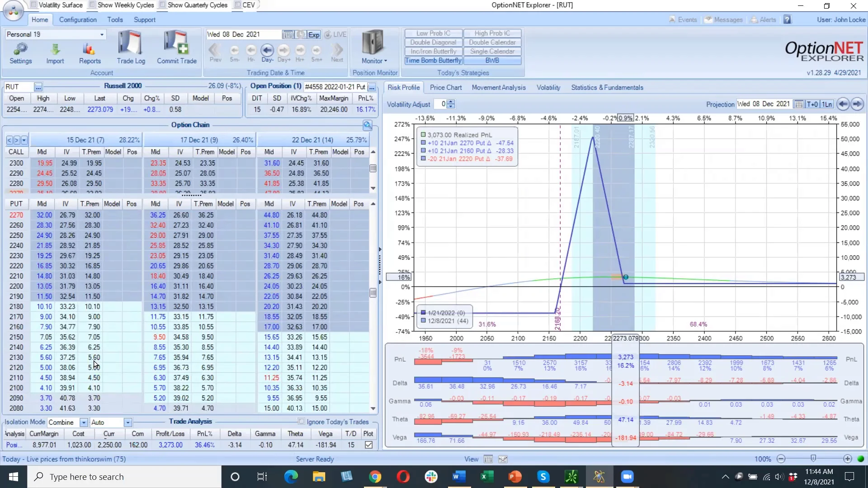Open the Messages panel

point(724,20)
